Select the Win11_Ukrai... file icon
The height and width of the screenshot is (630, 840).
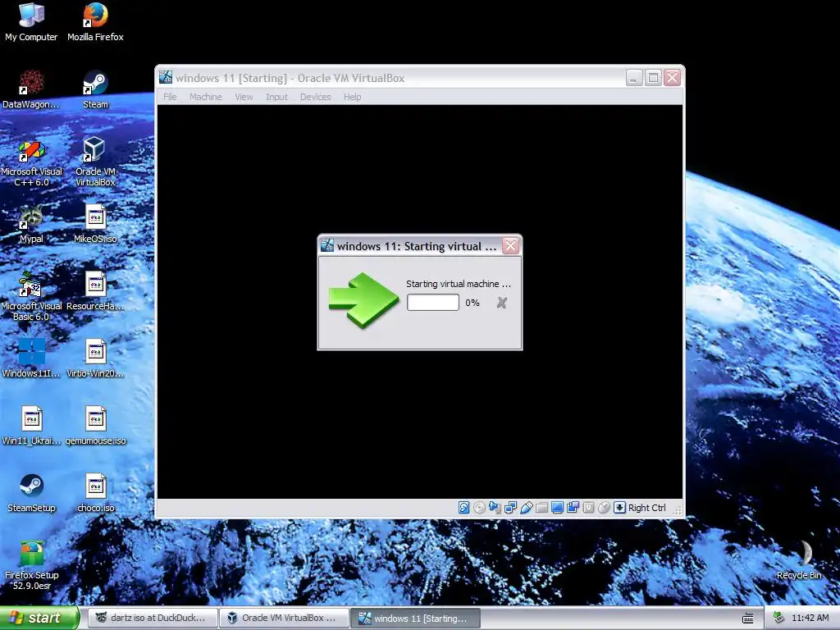(31, 426)
